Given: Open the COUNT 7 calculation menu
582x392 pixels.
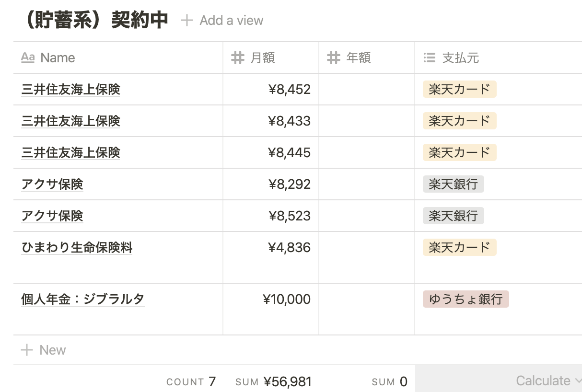Looking at the screenshot, I should pyautogui.click(x=191, y=381).
